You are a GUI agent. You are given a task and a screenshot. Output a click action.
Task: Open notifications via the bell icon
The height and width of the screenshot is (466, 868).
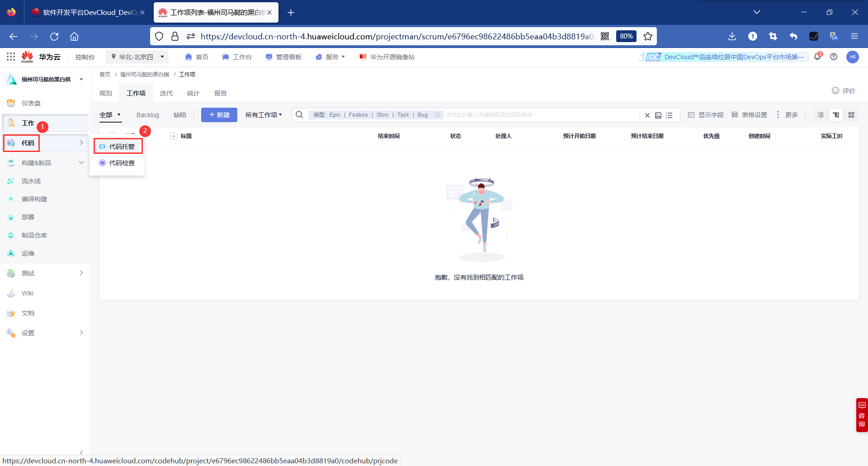click(818, 57)
